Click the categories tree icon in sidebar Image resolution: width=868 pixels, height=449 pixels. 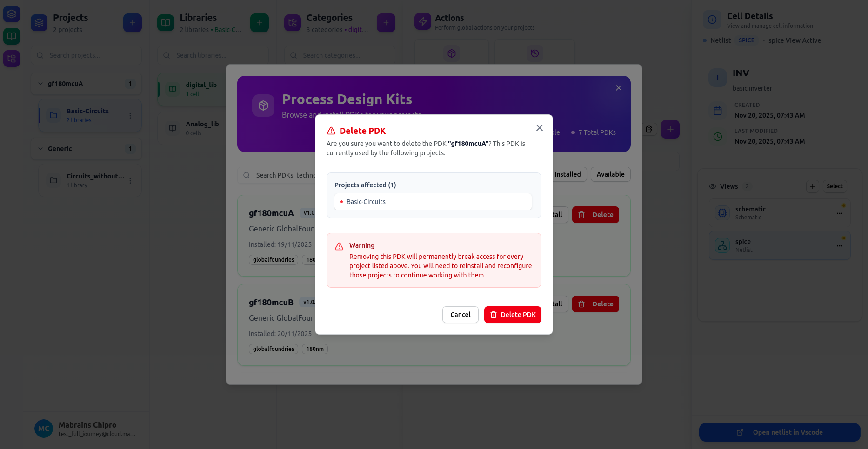pyautogui.click(x=12, y=59)
